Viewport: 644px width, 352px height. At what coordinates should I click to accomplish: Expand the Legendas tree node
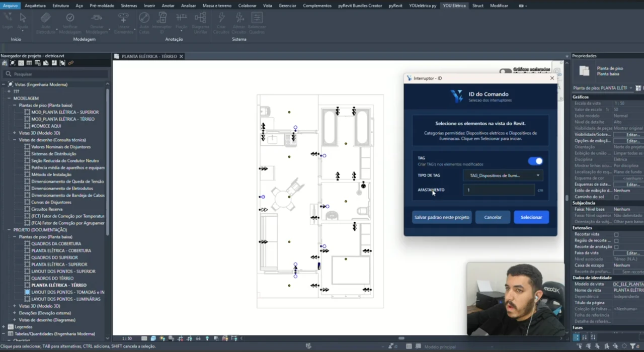(x=4, y=327)
